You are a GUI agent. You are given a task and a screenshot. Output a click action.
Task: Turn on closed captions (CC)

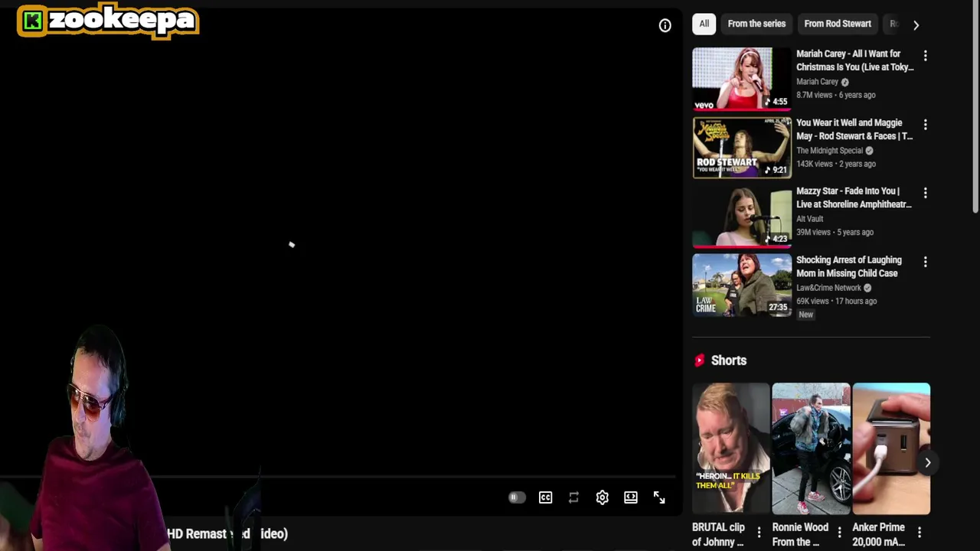pyautogui.click(x=545, y=497)
